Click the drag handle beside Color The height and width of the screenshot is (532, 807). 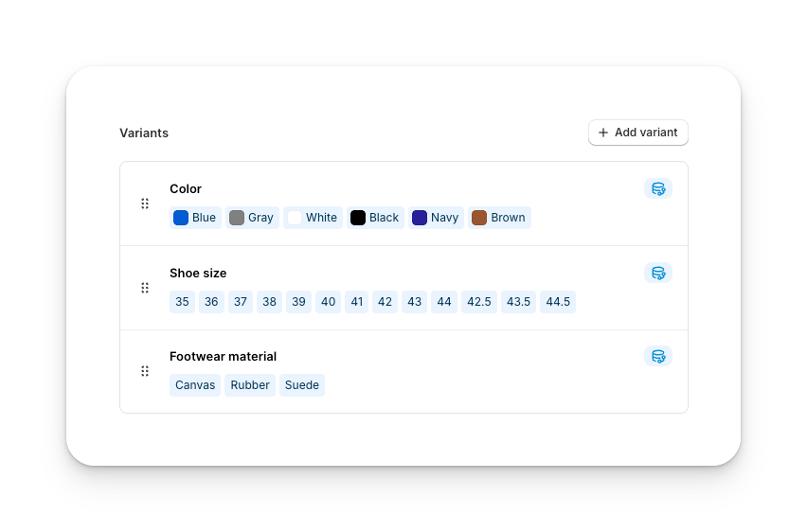(x=145, y=204)
